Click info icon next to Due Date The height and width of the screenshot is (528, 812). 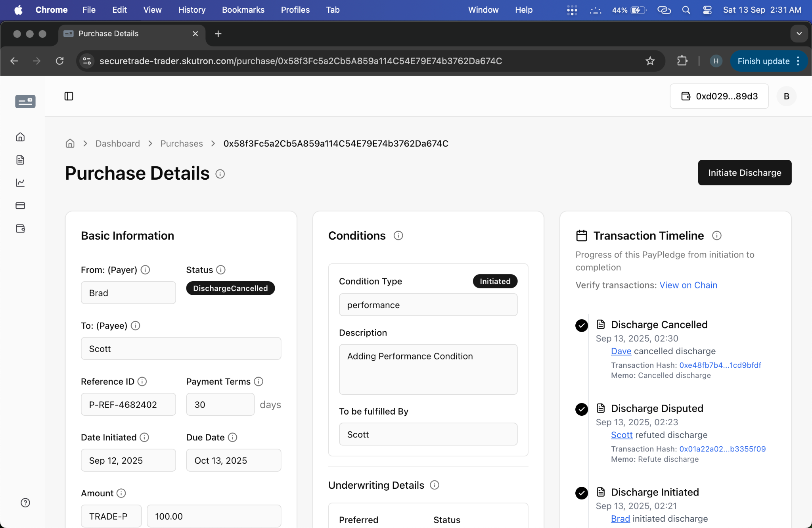[233, 437]
